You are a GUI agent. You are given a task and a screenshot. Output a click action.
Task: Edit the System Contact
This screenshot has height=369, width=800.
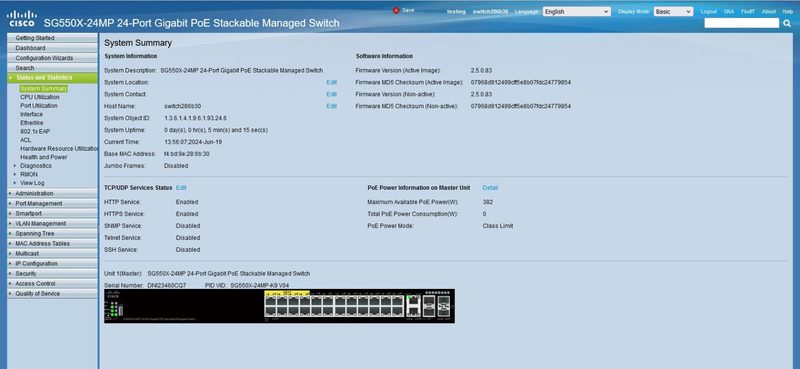pos(332,94)
